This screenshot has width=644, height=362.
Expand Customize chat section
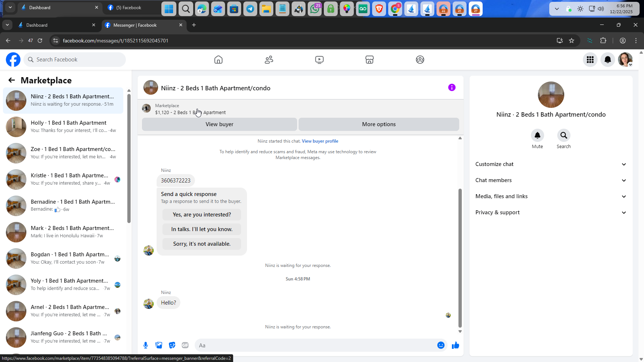coord(551,164)
